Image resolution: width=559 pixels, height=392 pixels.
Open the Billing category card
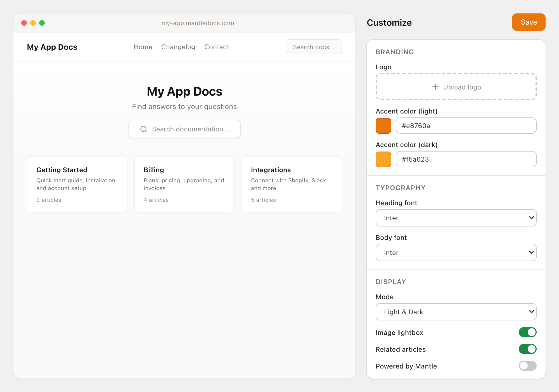point(184,184)
